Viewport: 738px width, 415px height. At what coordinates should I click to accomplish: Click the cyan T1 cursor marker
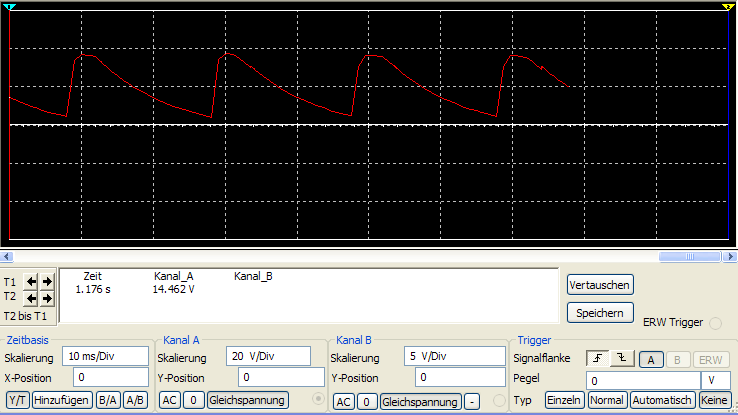click(9, 7)
